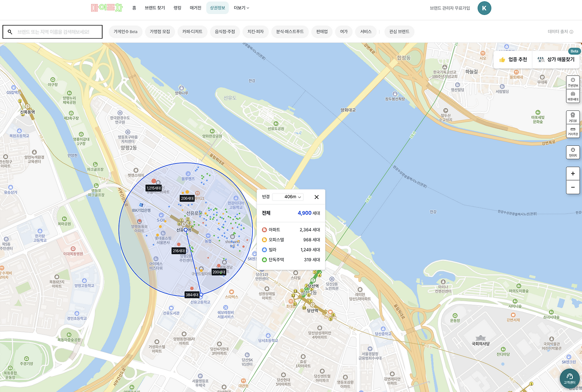Image resolution: width=582 pixels, height=392 pixels.
Task: Close the 반경 household info popup
Action: pos(316,197)
